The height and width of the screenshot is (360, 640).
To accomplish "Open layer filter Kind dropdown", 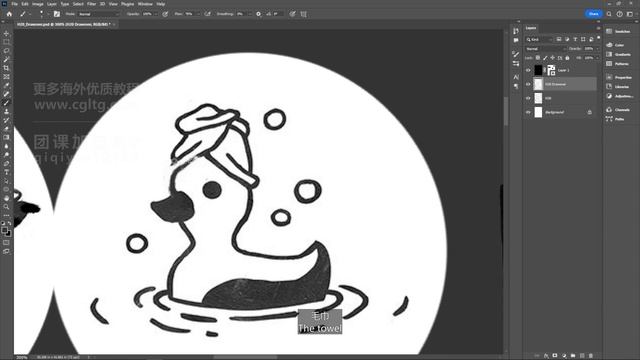I will pos(539,39).
